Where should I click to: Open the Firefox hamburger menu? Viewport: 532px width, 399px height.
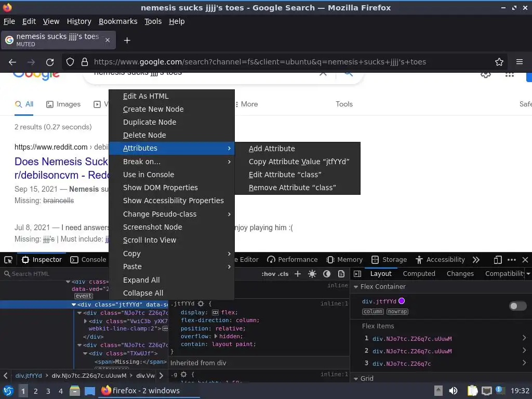click(x=520, y=62)
